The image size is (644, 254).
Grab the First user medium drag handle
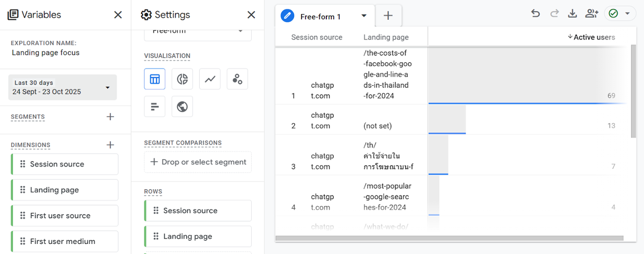tap(23, 241)
